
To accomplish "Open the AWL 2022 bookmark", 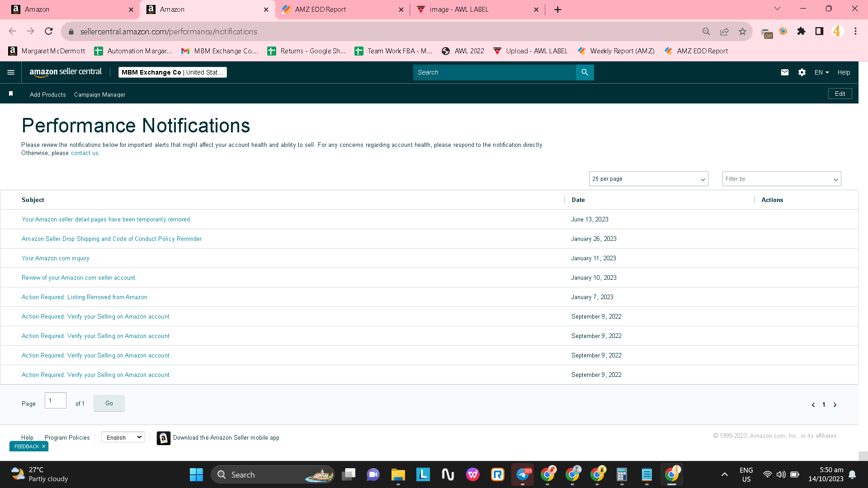I will point(463,51).
